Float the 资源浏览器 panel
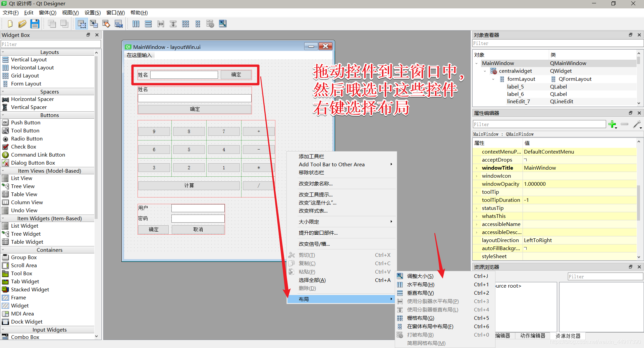The height and width of the screenshot is (348, 644). click(x=631, y=267)
